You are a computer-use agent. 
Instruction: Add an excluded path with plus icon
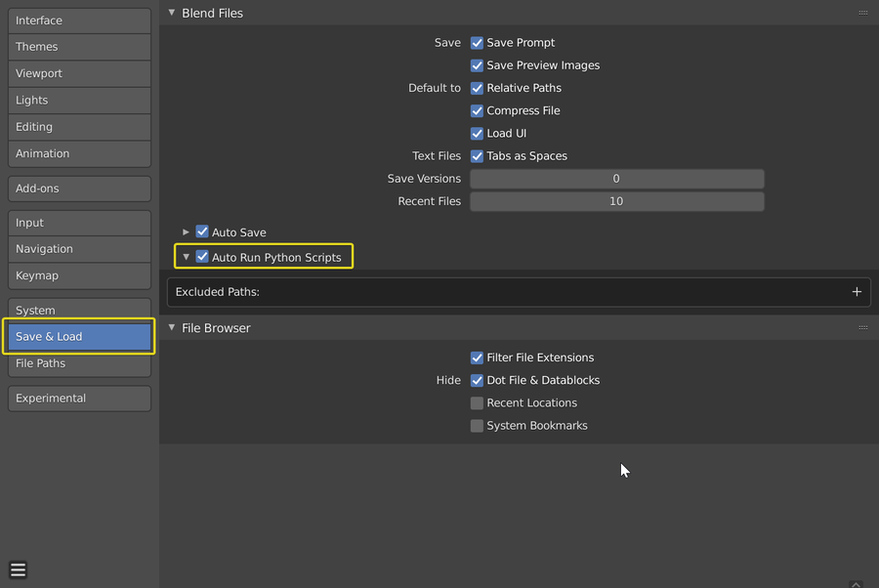tap(857, 292)
